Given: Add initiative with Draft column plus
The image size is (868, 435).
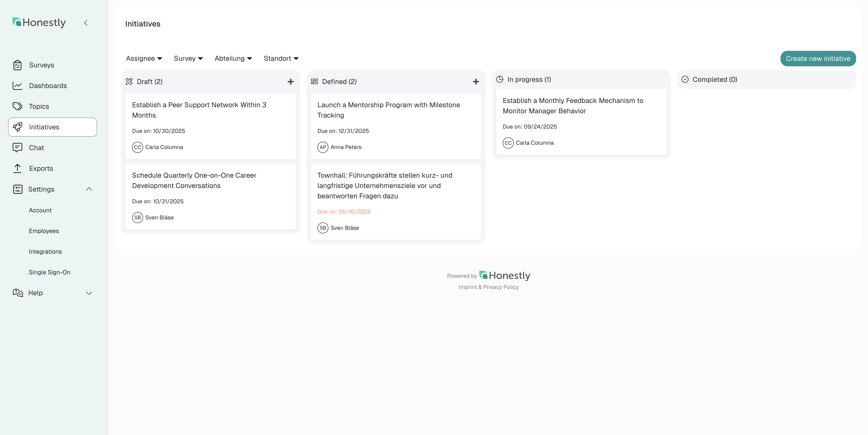Looking at the screenshot, I should coord(290,81).
